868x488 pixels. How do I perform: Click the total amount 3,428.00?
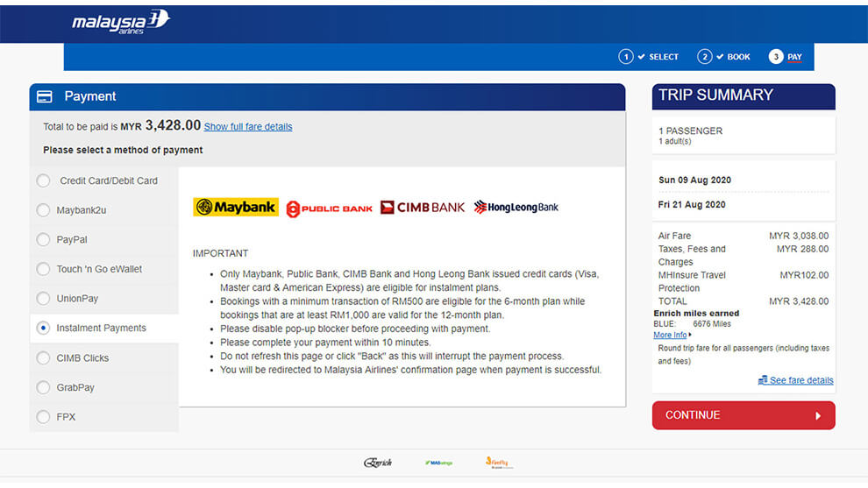[x=173, y=125]
